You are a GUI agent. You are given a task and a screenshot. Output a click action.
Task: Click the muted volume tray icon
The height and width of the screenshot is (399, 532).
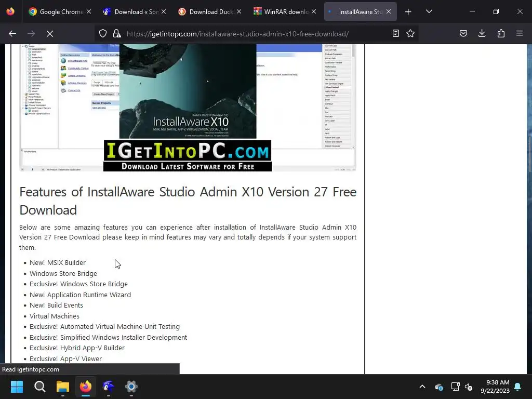tap(469, 387)
